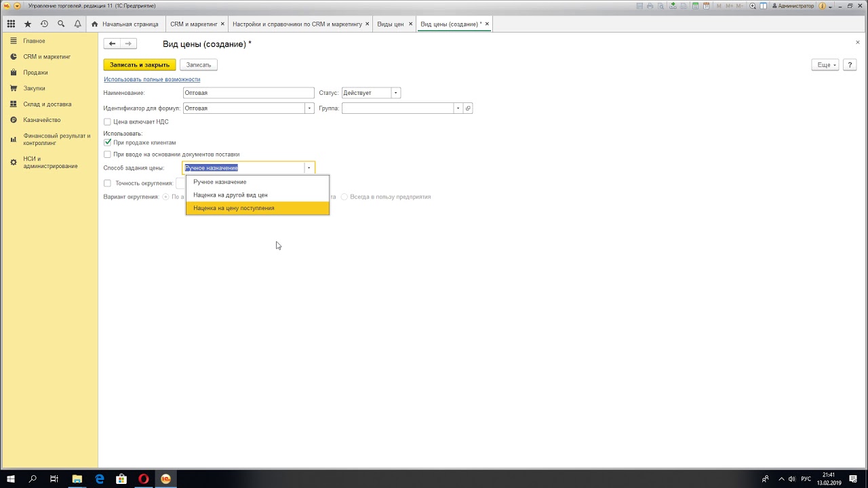Open the info icon in the title bar
The image size is (868, 488).
pos(822,5)
